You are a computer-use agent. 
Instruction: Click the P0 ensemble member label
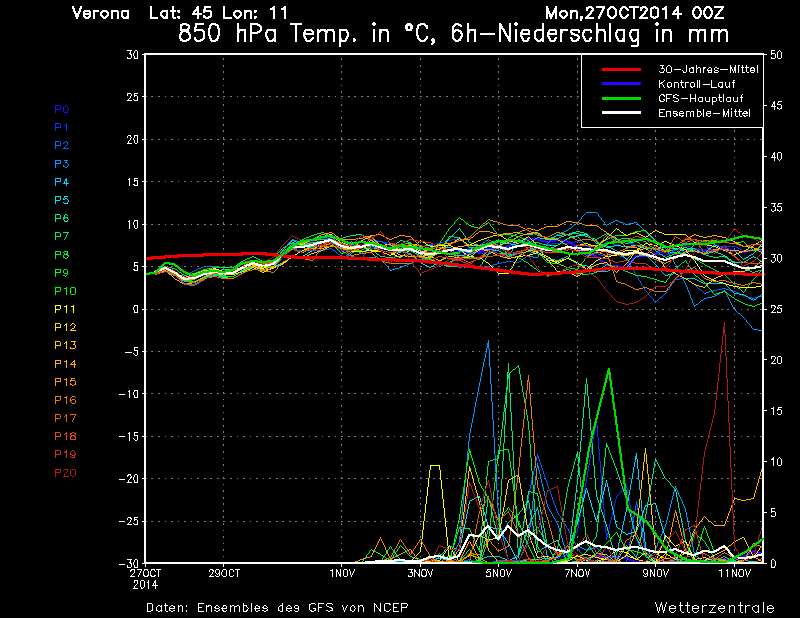click(x=61, y=109)
